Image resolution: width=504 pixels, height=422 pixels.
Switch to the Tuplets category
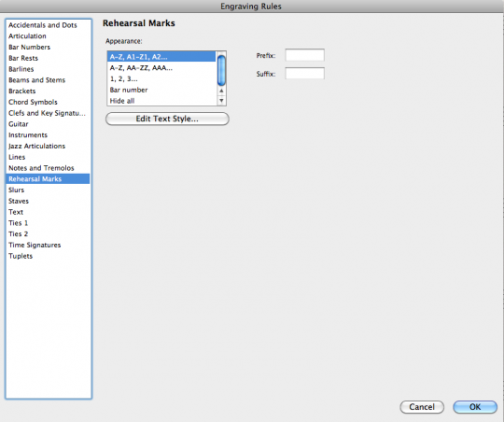[21, 256]
